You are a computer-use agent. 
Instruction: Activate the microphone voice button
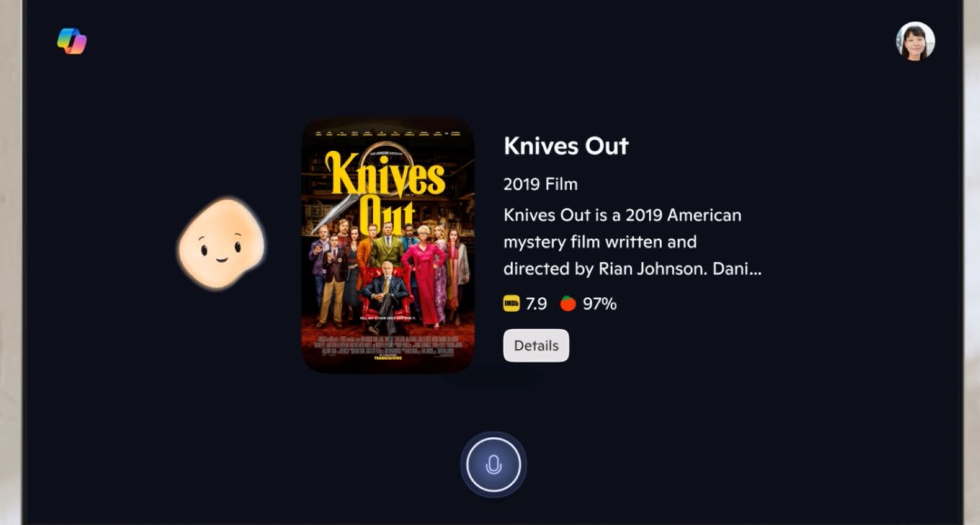(493, 465)
